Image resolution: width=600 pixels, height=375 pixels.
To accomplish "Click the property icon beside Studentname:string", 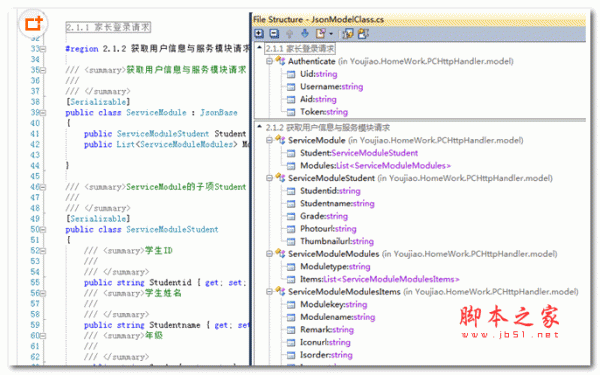I will click(x=291, y=204).
